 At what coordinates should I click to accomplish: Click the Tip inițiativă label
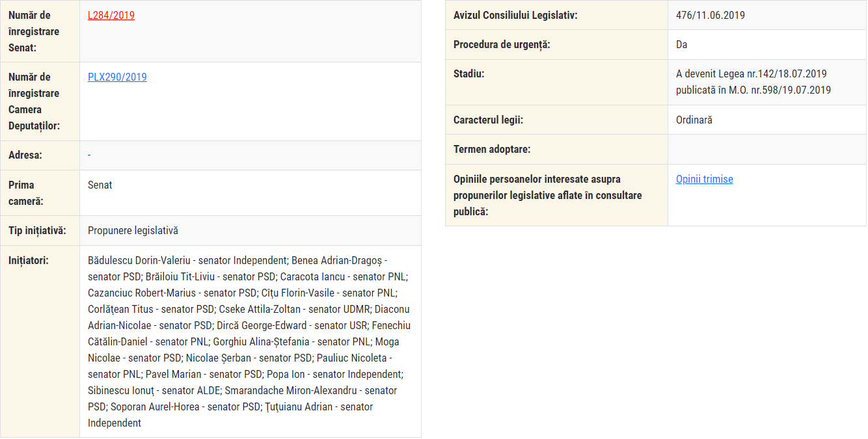37,231
